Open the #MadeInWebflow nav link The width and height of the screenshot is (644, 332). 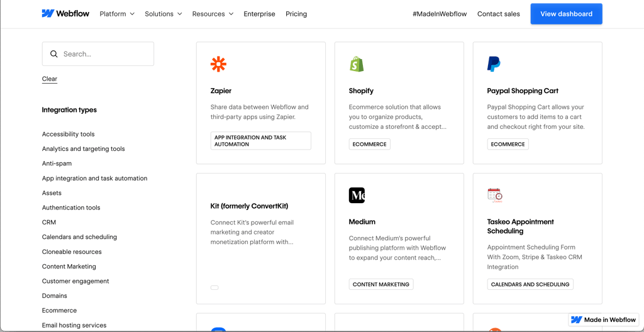(440, 14)
